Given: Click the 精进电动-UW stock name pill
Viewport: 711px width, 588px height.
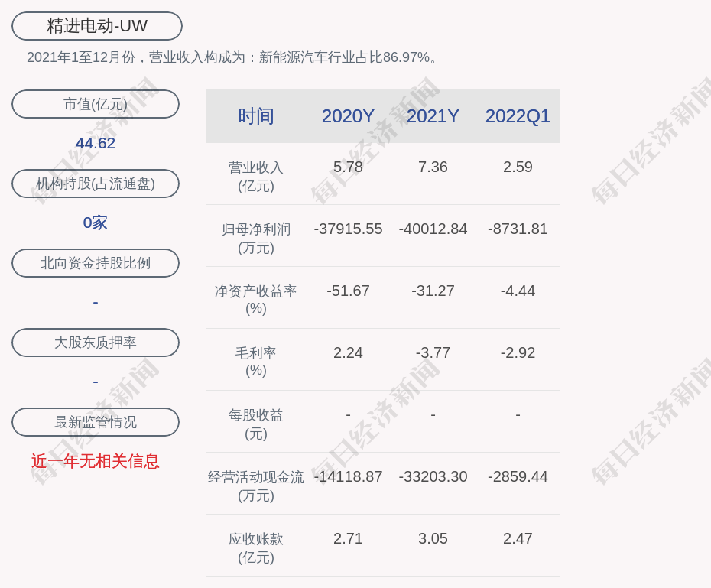Looking at the screenshot, I should click(x=97, y=26).
